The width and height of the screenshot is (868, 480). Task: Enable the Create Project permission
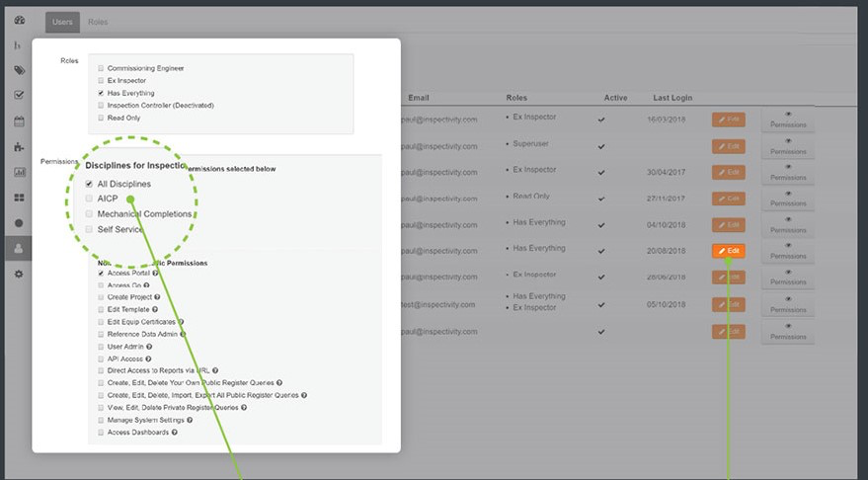pyautogui.click(x=101, y=297)
